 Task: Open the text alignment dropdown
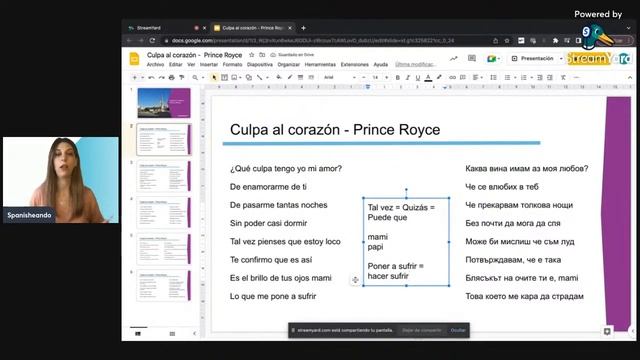click(478, 78)
